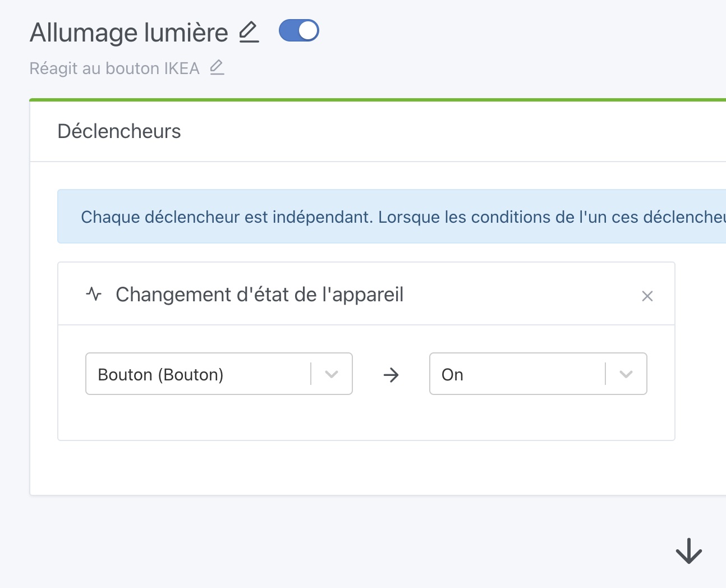The height and width of the screenshot is (588, 726).
Task: Click pencil icon beside the IKEA description
Action: coord(217,68)
